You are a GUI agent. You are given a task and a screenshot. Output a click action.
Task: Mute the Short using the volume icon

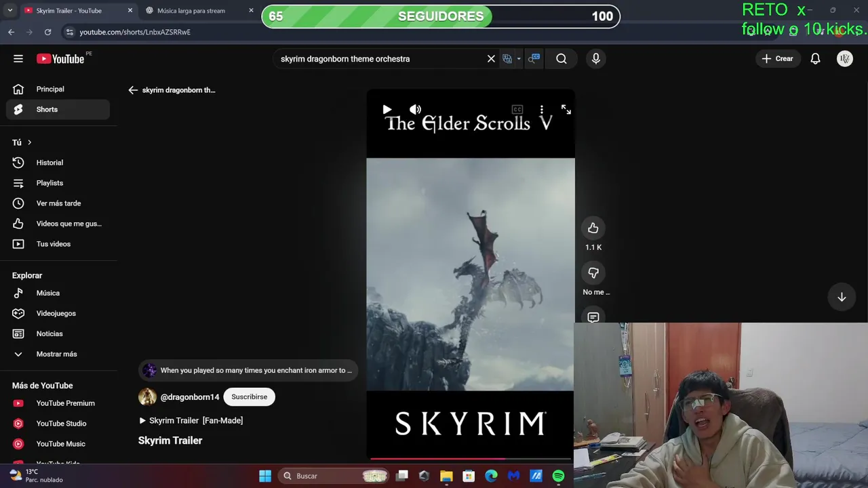tap(415, 110)
